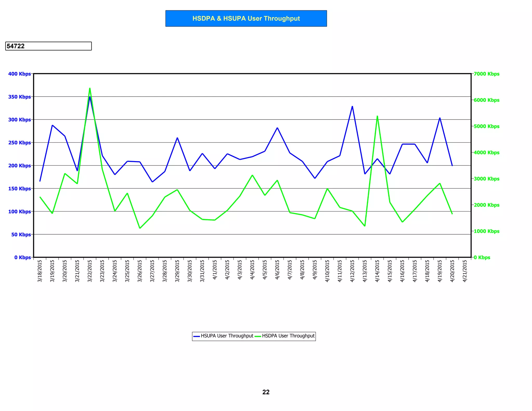The image size is (532, 411).
Task: Select the HSDPA User Throughput legend label
Action: tap(288, 336)
